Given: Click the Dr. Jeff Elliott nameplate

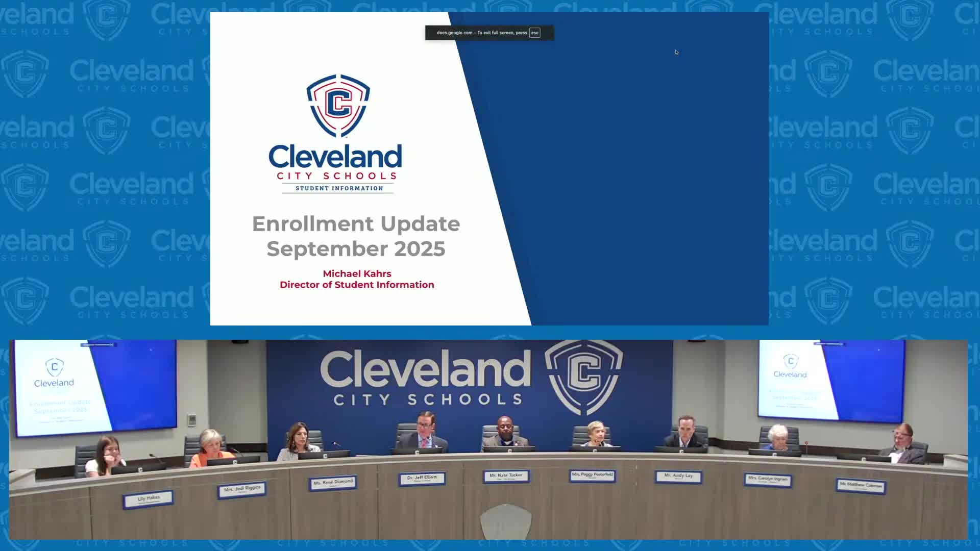Looking at the screenshot, I should click(x=422, y=478).
